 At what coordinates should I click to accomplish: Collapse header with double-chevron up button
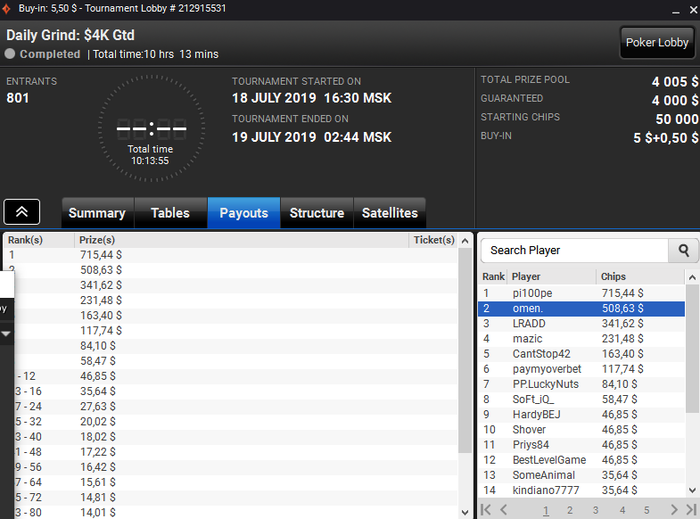click(x=22, y=212)
